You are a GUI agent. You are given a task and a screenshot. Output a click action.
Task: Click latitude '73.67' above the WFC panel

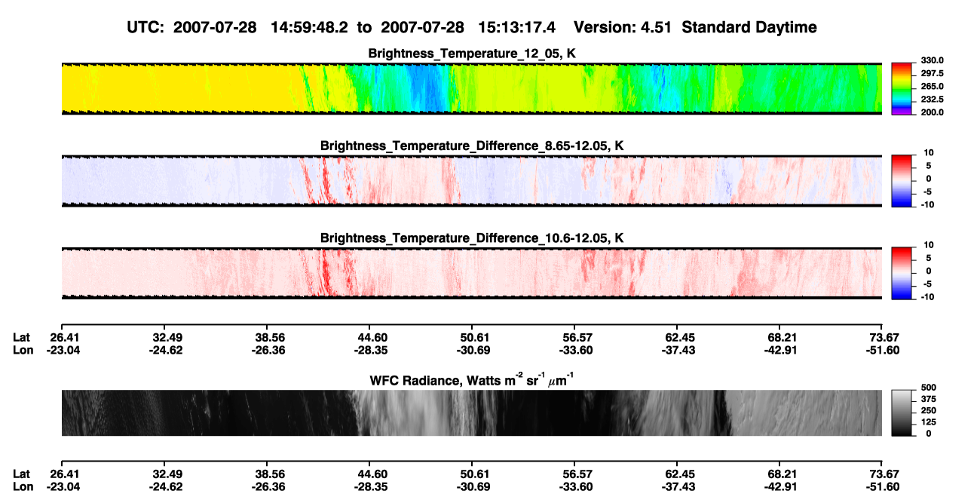(886, 337)
